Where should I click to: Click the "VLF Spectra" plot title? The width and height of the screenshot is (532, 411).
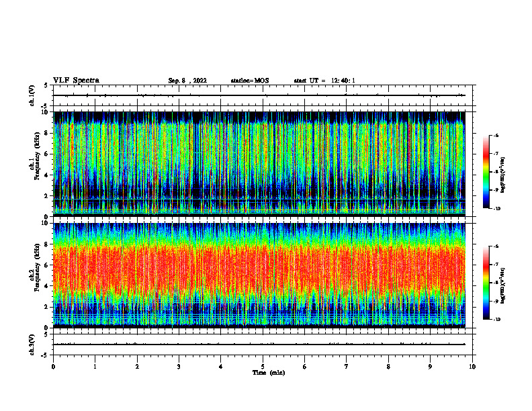point(76,81)
